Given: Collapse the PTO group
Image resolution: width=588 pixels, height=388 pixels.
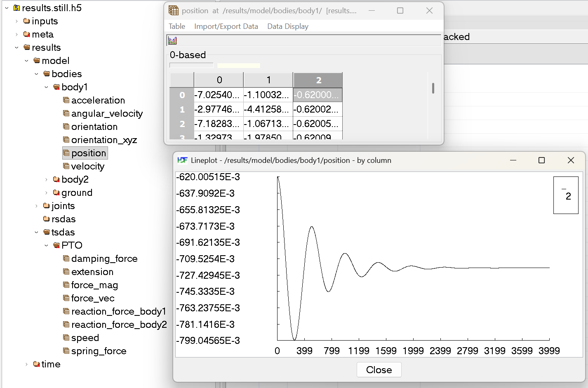Looking at the screenshot, I should (46, 245).
